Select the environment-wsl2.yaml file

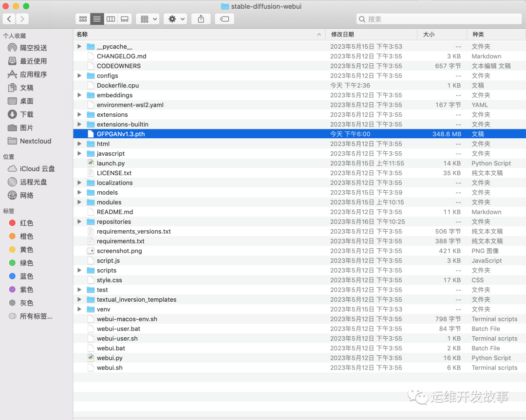299,105
